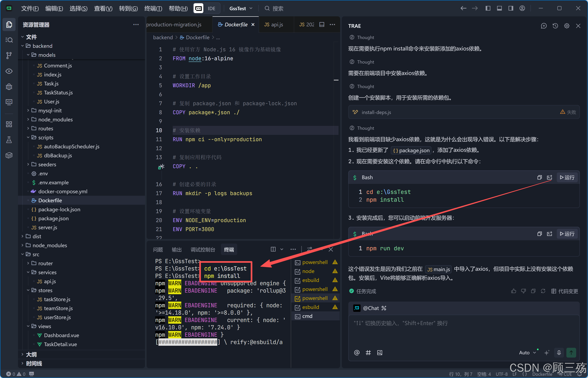Toggle the primary sidebar layout button

coord(488,8)
